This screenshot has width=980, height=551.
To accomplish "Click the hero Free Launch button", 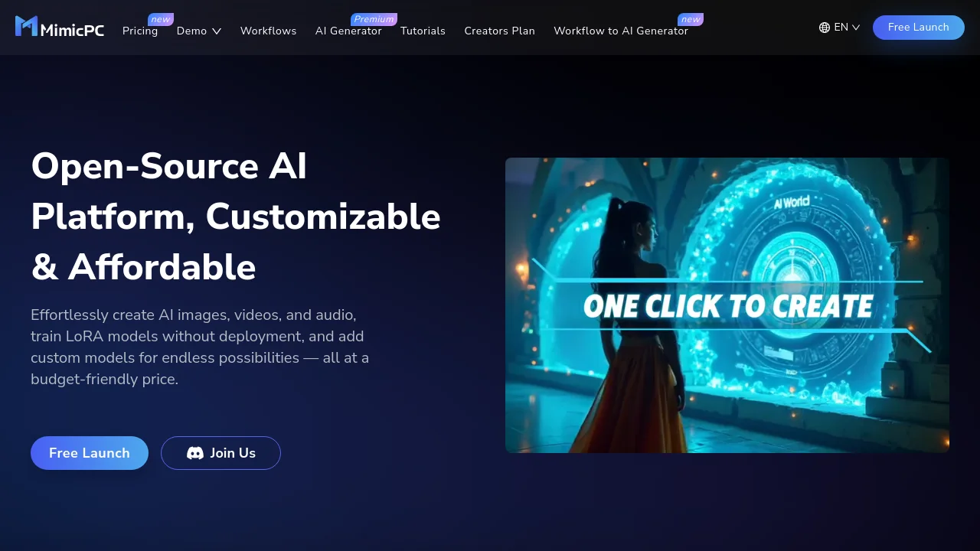I will point(90,453).
